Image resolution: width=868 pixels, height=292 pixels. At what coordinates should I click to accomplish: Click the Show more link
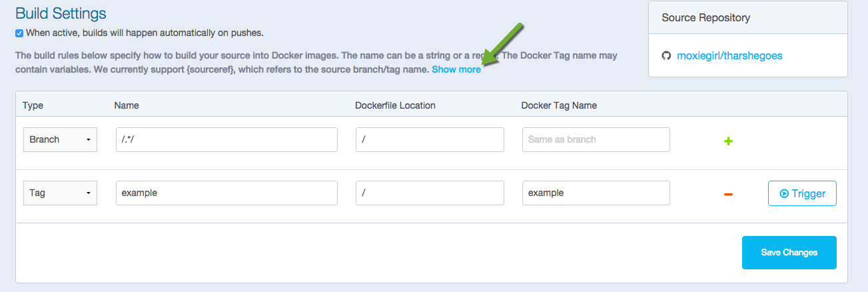[456, 69]
